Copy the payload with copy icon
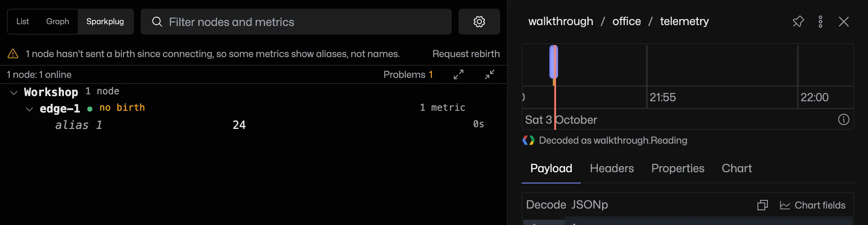This screenshot has width=868, height=225. coord(763,205)
